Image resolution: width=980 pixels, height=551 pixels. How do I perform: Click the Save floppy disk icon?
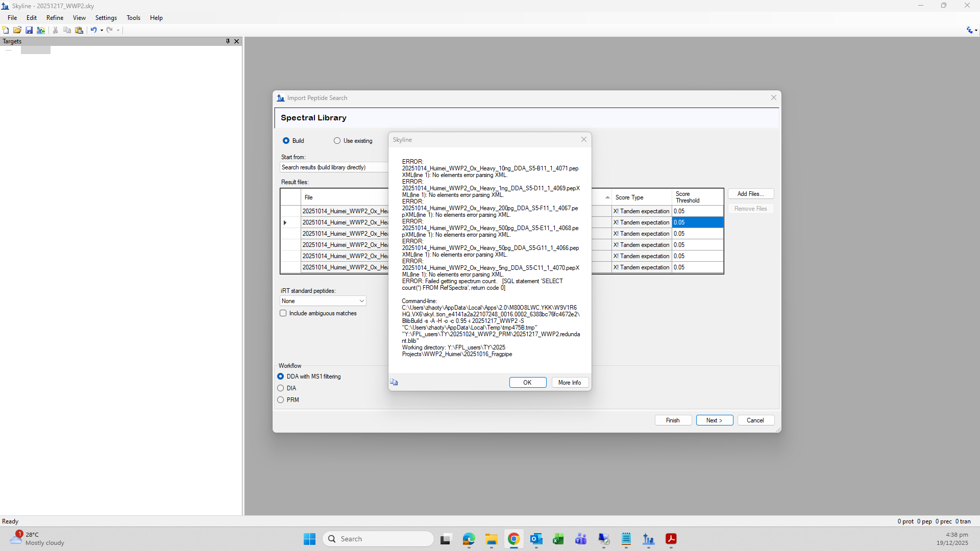[x=29, y=30]
